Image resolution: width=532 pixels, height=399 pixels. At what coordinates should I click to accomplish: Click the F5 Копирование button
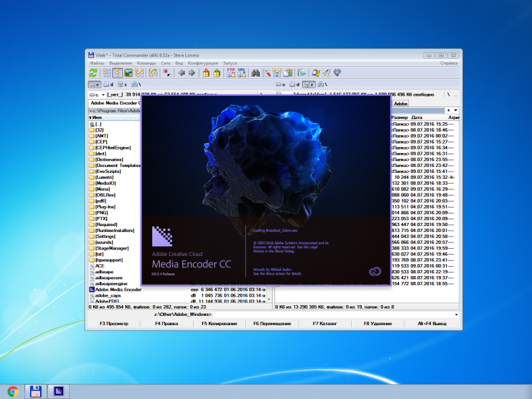point(219,324)
